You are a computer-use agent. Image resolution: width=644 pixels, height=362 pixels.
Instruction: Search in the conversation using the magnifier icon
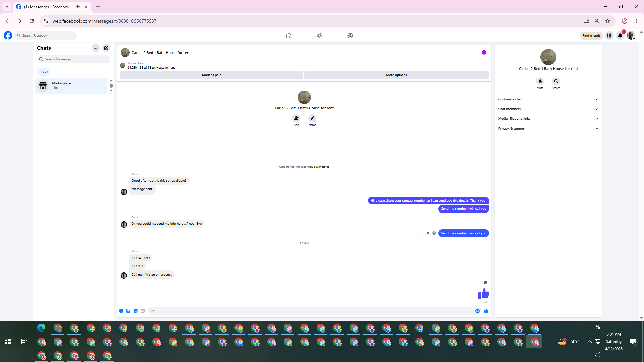pyautogui.click(x=556, y=81)
